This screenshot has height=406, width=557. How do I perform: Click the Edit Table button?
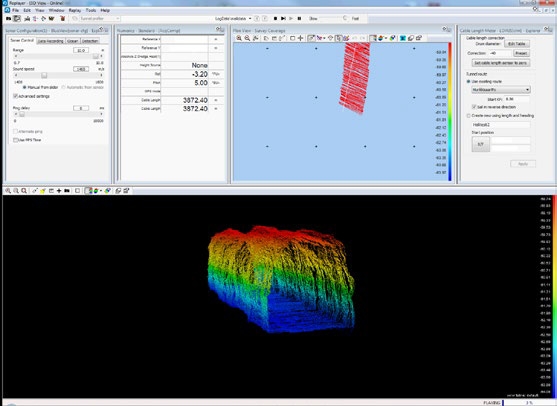point(517,44)
